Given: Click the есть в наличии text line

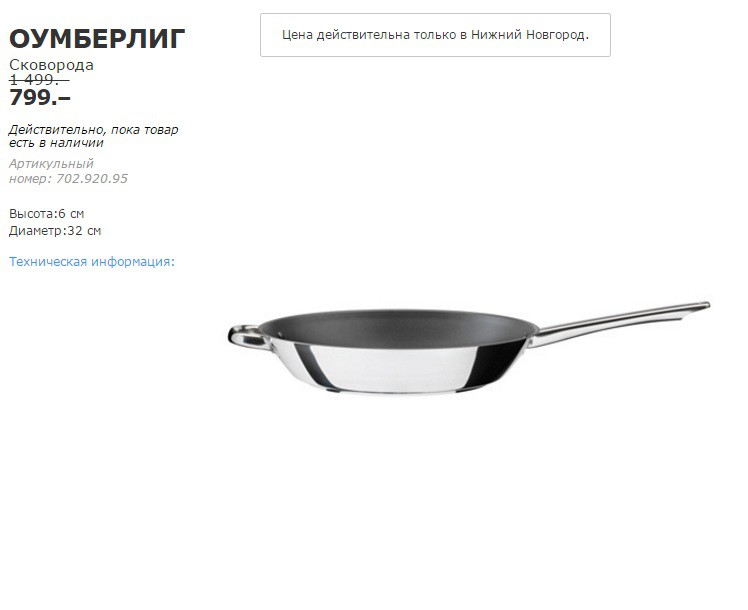Looking at the screenshot, I should (56, 143).
